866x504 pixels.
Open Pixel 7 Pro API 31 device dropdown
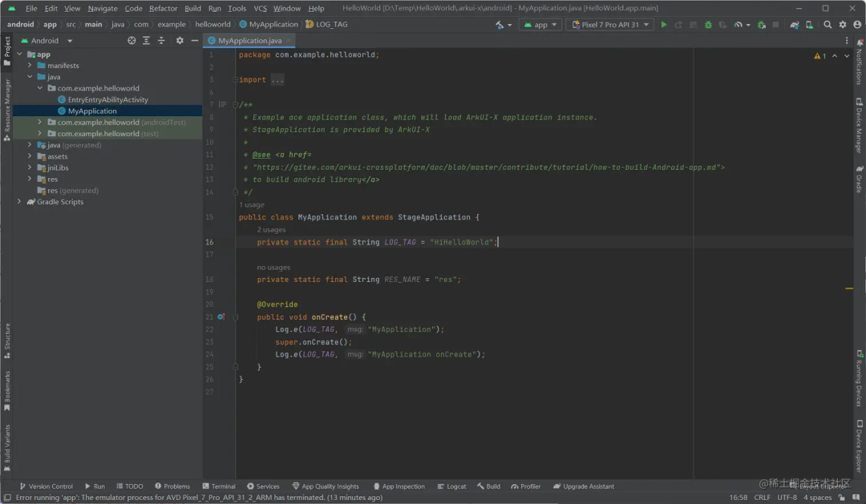609,25
